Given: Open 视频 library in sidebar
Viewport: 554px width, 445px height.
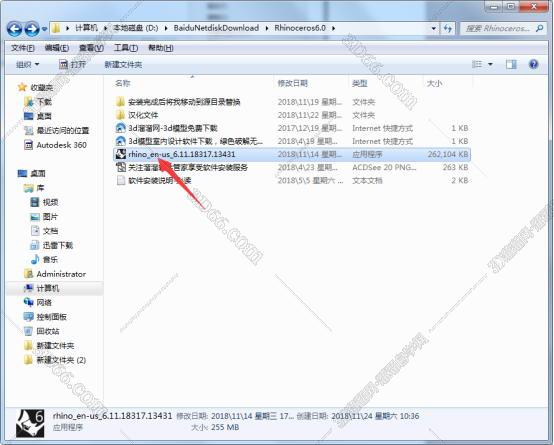Looking at the screenshot, I should (51, 202).
